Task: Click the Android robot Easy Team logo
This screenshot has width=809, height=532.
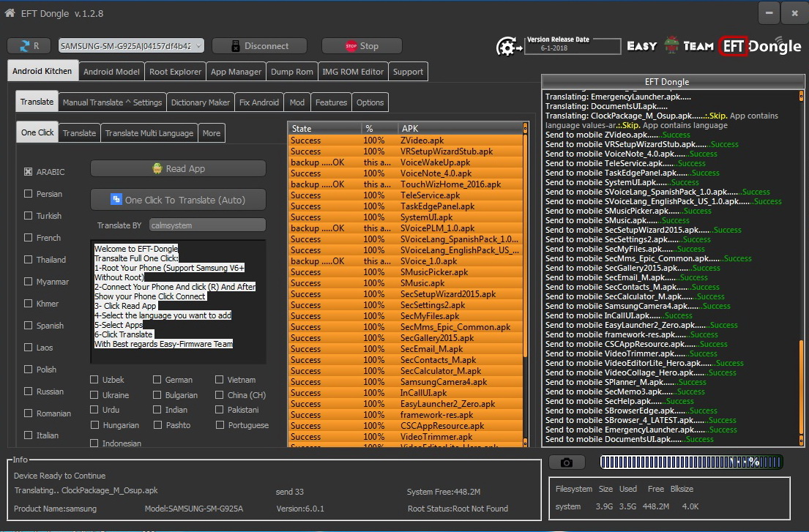Action: click(x=671, y=45)
